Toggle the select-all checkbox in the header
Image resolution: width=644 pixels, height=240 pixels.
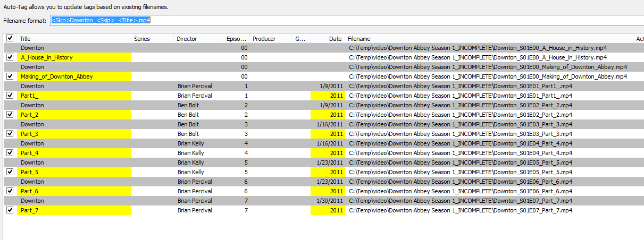(x=10, y=38)
